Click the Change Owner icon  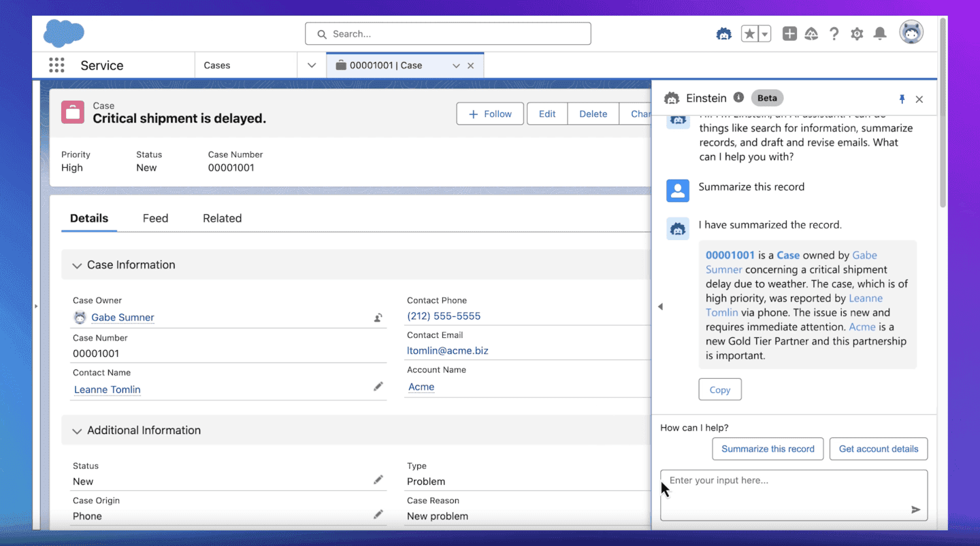(x=378, y=318)
